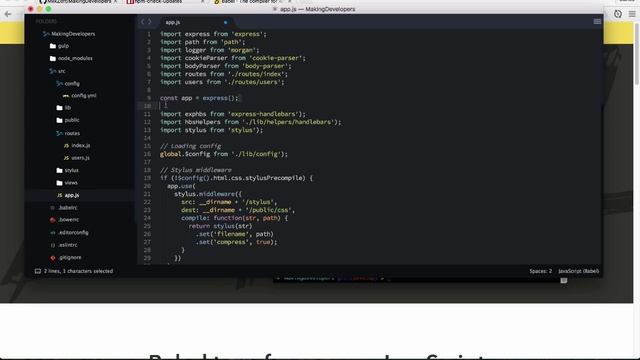Open the .eslintrc file
Viewport: 640px width, 360px height.
[68, 245]
